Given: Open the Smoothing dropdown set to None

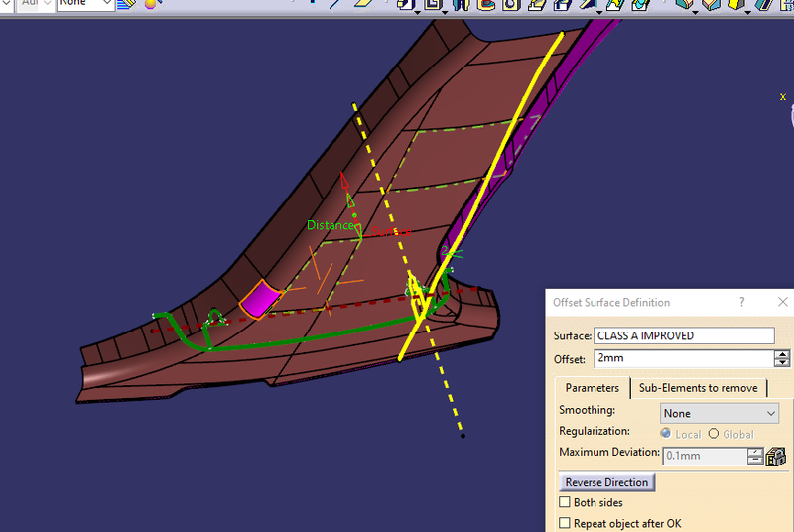Looking at the screenshot, I should [x=720, y=413].
